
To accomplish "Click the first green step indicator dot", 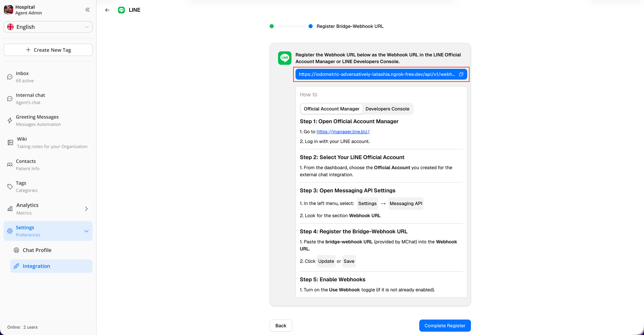I will coord(271,26).
